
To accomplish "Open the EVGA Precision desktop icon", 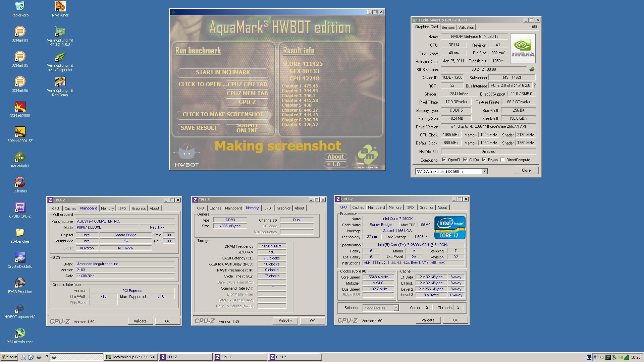I will click(x=20, y=283).
